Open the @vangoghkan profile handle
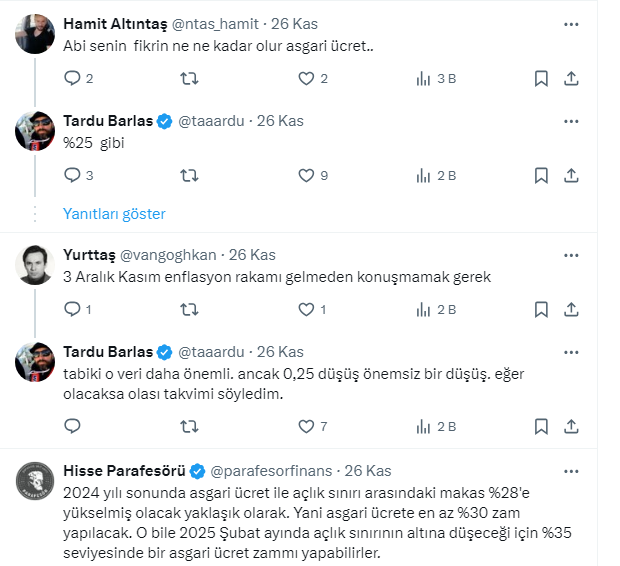 (x=166, y=255)
